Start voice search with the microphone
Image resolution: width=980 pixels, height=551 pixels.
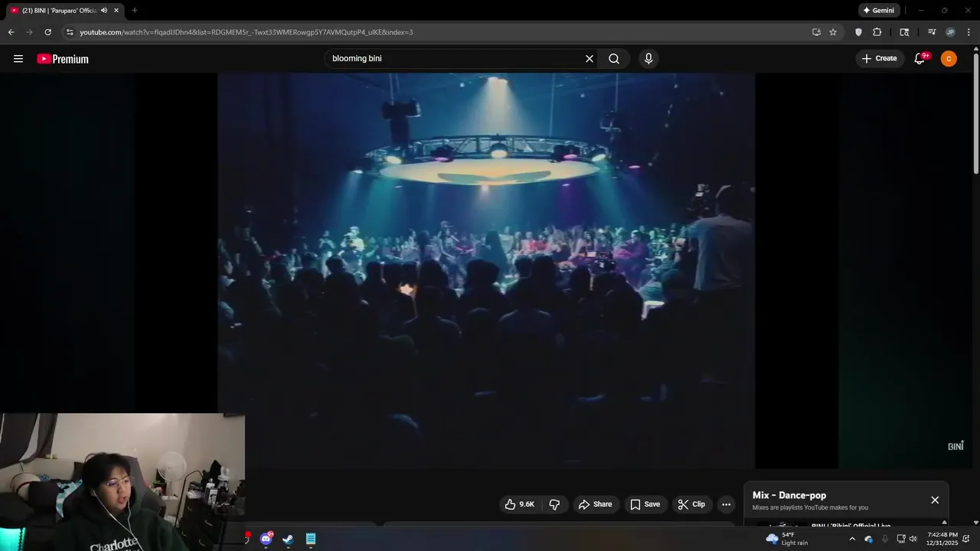(x=648, y=59)
